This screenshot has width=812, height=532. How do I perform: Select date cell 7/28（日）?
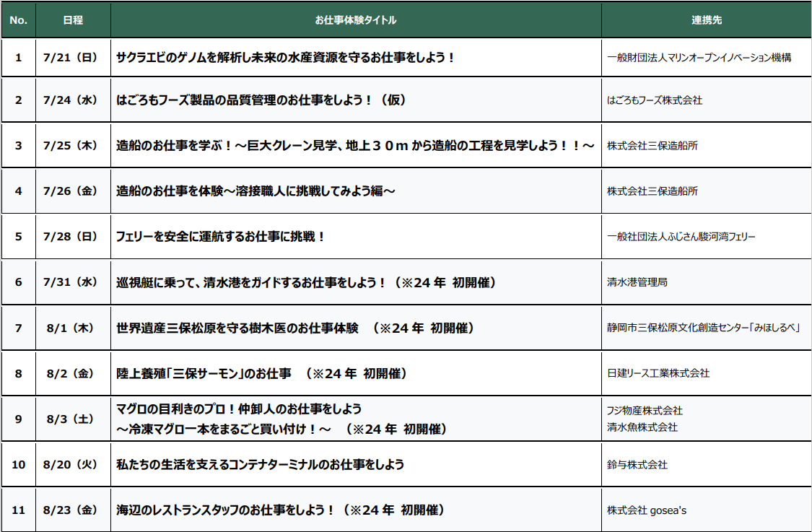73,237
